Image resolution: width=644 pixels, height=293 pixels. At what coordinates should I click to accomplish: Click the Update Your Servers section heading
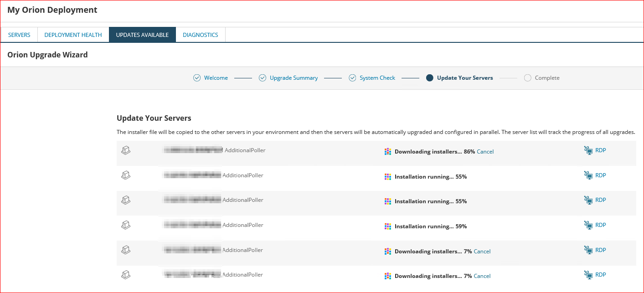click(154, 118)
